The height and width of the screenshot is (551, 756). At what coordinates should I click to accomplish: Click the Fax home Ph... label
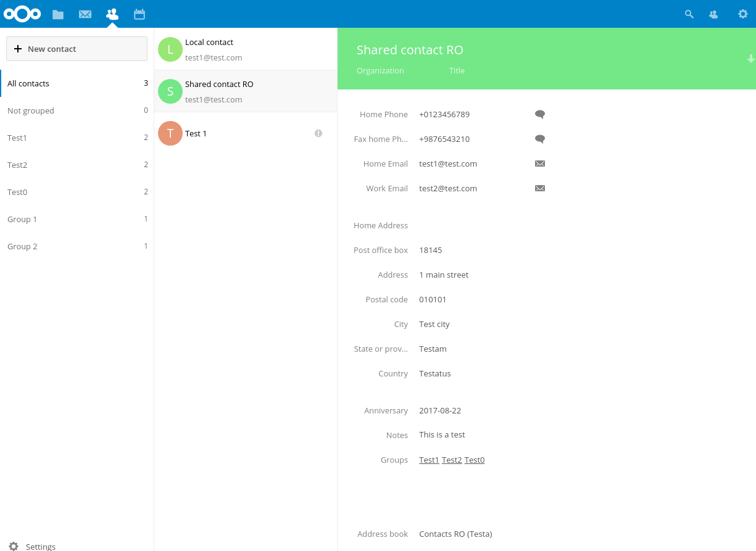coord(381,139)
